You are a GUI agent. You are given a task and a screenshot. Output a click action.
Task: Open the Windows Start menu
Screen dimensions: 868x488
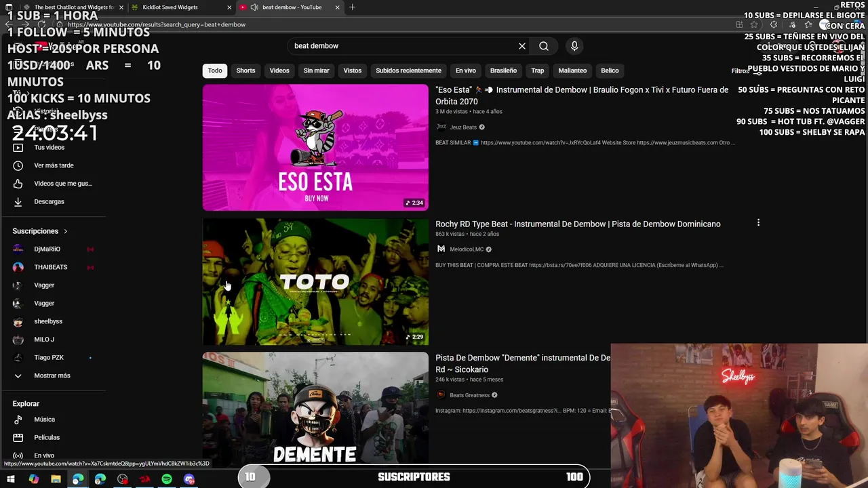tap(11, 479)
